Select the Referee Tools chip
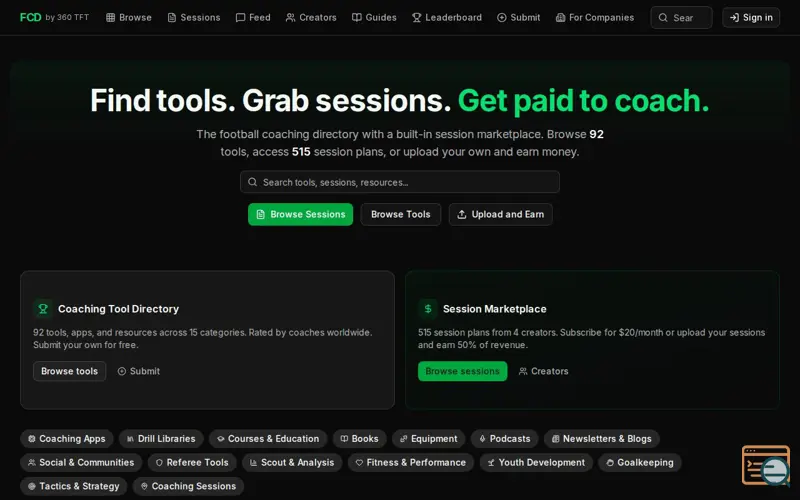The width and height of the screenshot is (800, 500). click(x=192, y=463)
